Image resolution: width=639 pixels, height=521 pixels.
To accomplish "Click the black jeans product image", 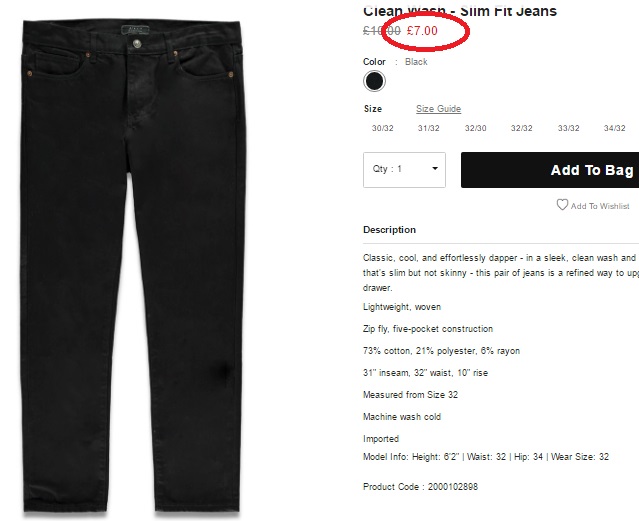I will [x=132, y=265].
